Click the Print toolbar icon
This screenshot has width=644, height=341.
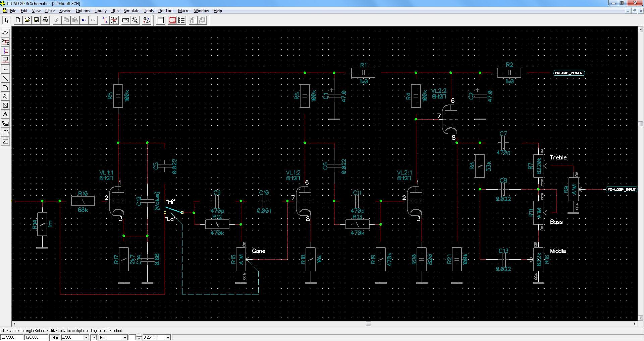pyautogui.click(x=45, y=20)
